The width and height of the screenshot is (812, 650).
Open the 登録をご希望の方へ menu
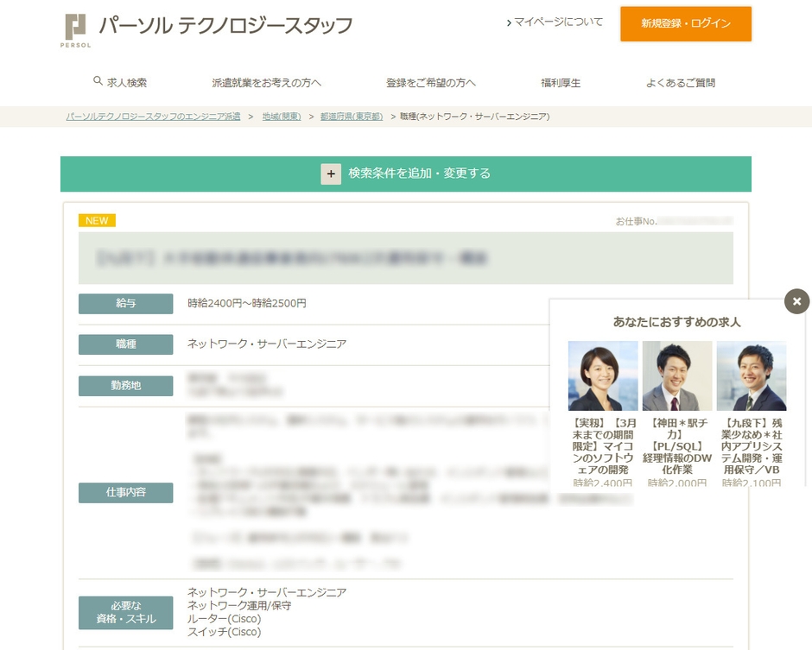coord(430,83)
